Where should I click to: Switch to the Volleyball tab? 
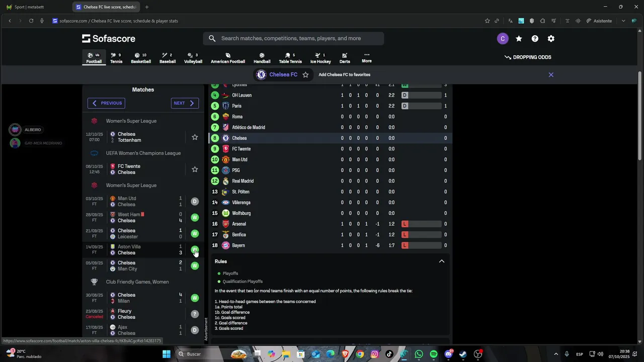pos(193,58)
